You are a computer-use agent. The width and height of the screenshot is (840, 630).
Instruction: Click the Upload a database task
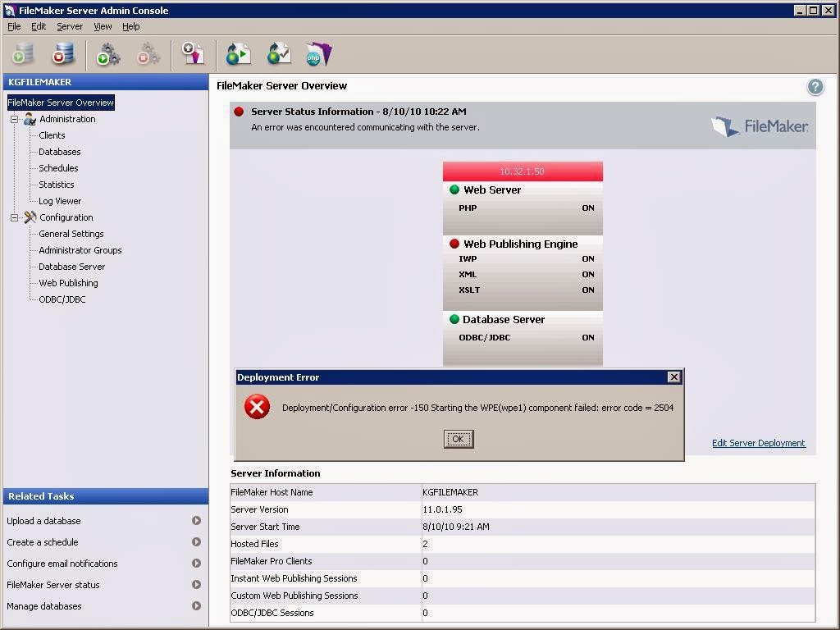tap(44, 521)
